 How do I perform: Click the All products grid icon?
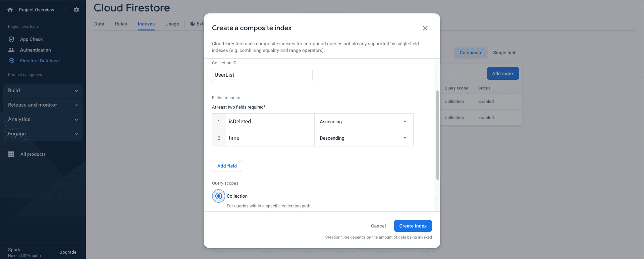coord(11,154)
